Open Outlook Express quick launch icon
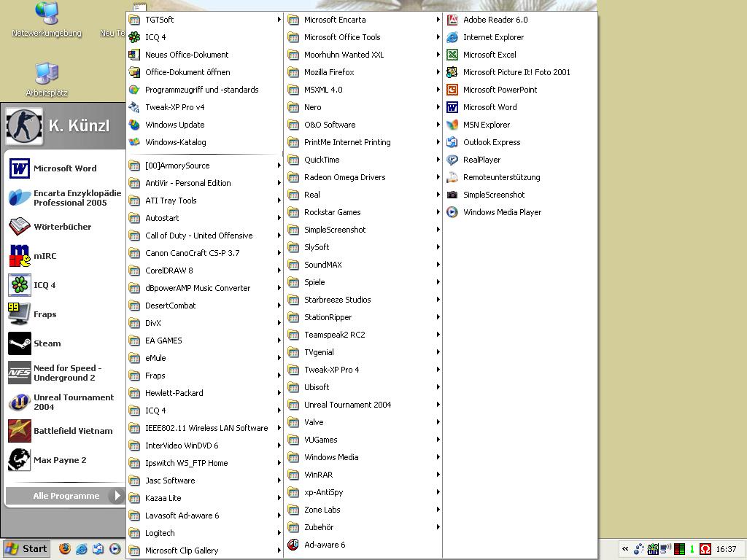This screenshot has height=560, width=747. [98, 548]
